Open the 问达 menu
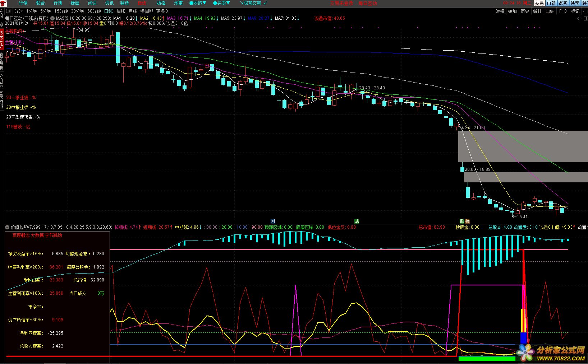This screenshot has height=364, width=588. (92, 3)
